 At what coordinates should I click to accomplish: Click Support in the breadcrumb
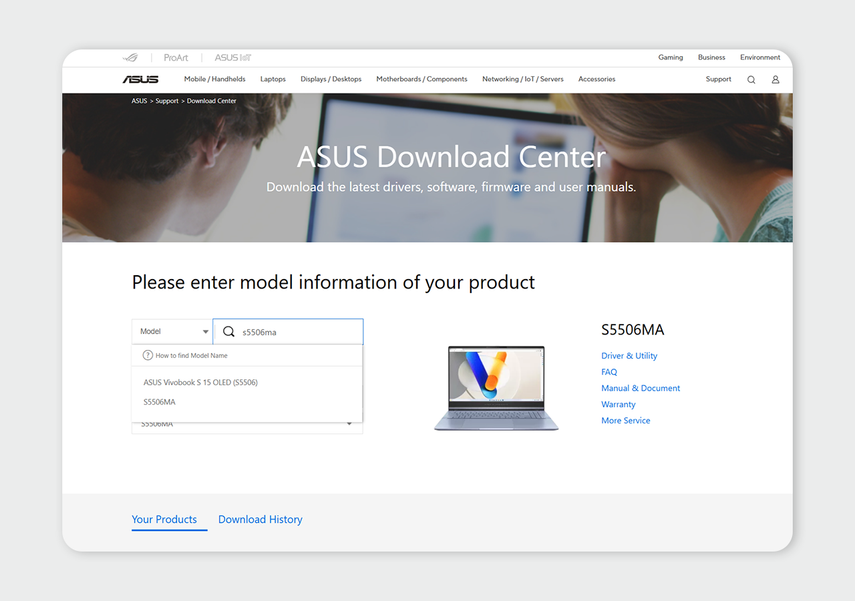coord(167,101)
